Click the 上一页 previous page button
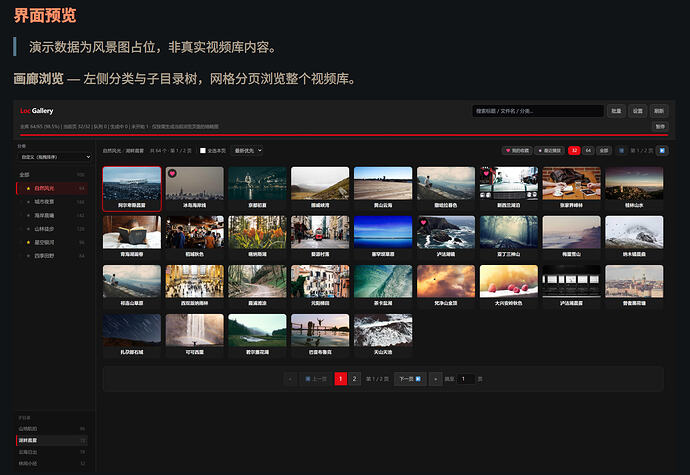The height and width of the screenshot is (475, 690). (316, 379)
